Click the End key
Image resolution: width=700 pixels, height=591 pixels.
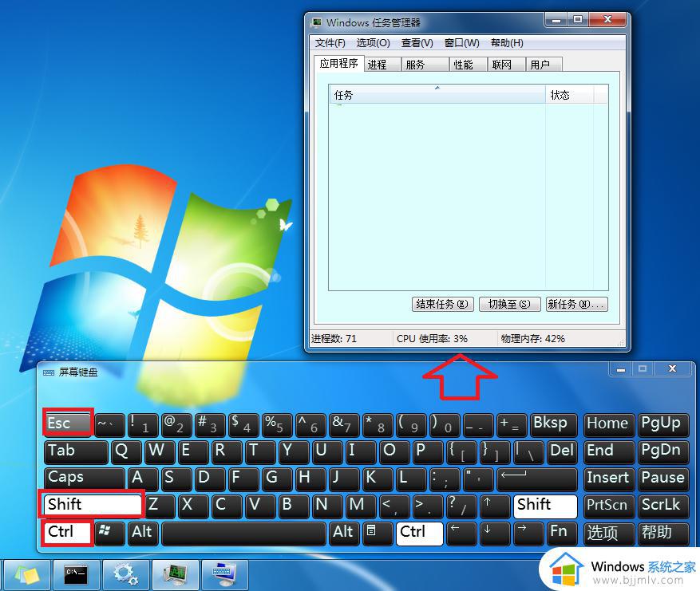click(x=608, y=451)
